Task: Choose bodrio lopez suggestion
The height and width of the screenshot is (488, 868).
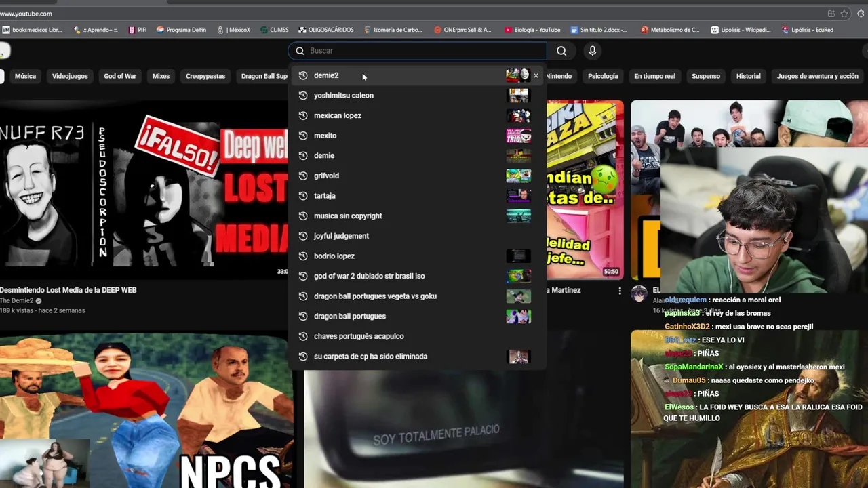Action: click(x=417, y=256)
